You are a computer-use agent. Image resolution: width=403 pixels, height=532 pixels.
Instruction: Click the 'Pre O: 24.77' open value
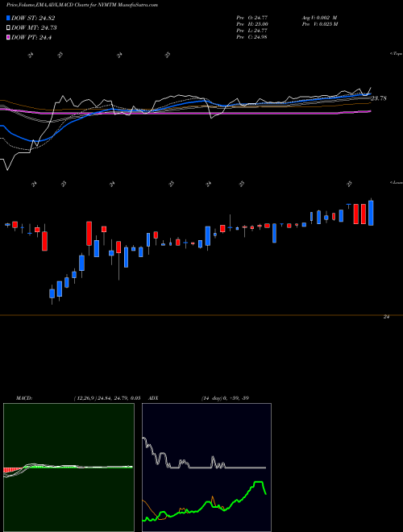pyautogui.click(x=252, y=17)
